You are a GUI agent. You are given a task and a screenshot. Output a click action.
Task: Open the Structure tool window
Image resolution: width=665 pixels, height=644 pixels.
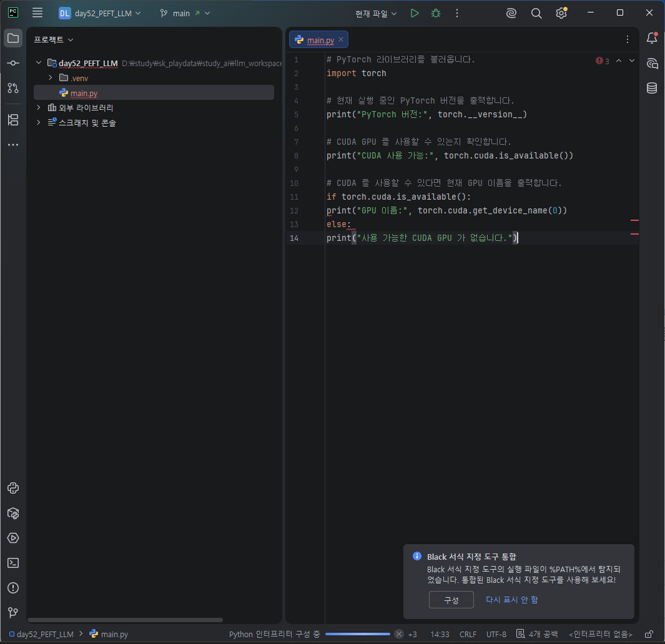[x=13, y=120]
